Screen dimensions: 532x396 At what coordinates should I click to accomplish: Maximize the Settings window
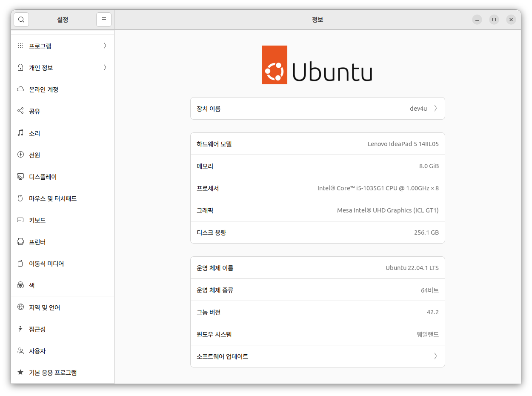point(494,20)
